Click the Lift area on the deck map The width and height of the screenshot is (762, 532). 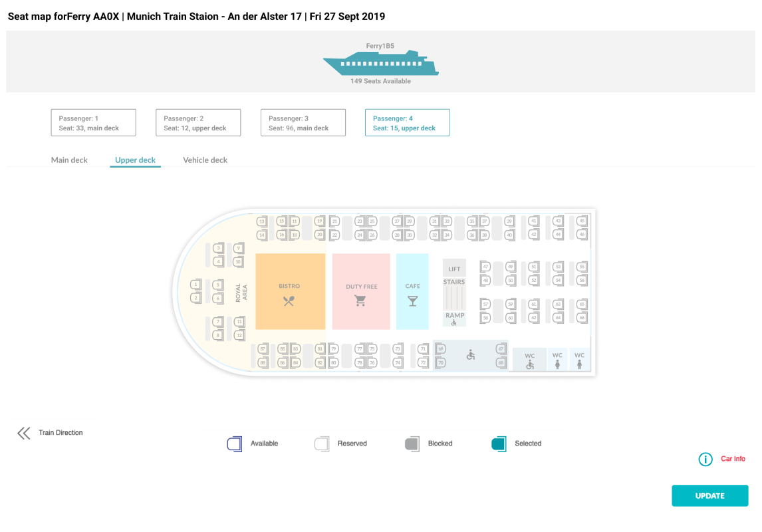tap(454, 269)
